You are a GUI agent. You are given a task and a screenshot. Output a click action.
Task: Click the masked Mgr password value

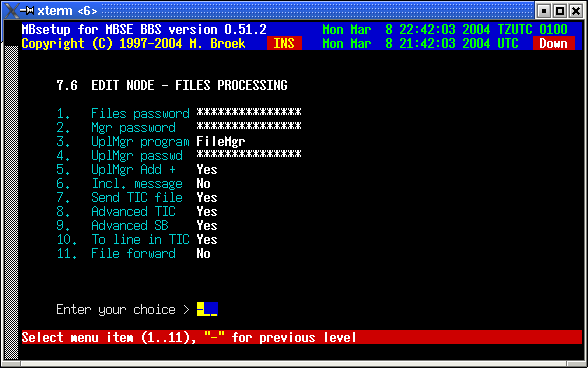pyautogui.click(x=249, y=126)
